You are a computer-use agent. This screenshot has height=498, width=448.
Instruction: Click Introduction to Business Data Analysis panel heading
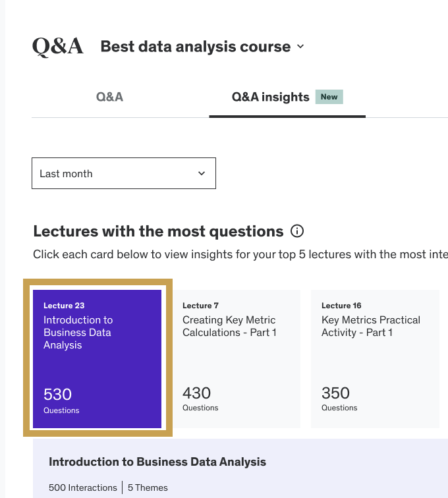(x=157, y=462)
